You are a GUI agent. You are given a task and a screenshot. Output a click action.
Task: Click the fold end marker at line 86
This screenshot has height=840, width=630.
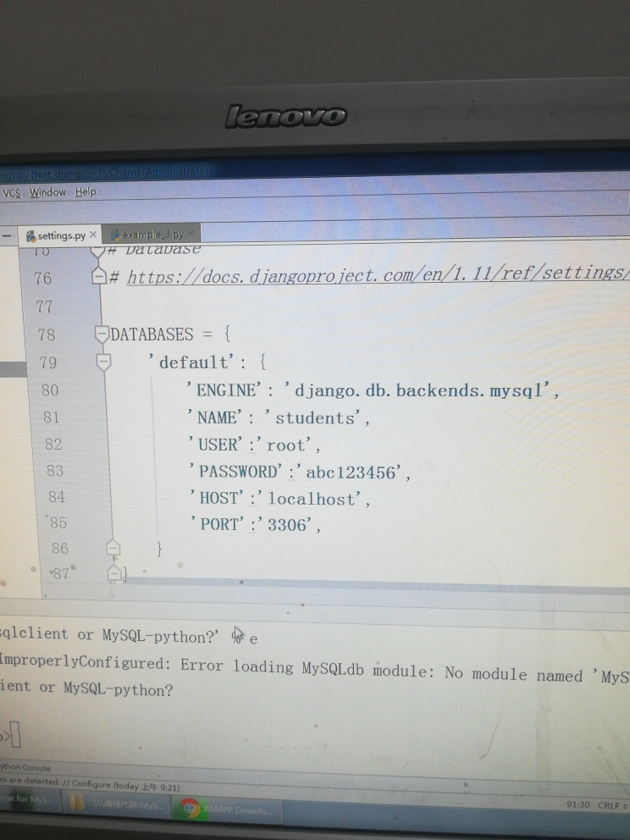coord(113,548)
